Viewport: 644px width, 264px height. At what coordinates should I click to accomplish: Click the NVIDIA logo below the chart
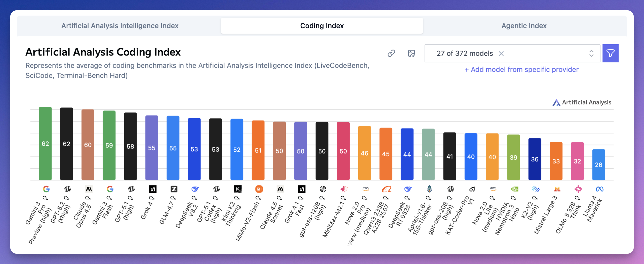click(x=514, y=189)
